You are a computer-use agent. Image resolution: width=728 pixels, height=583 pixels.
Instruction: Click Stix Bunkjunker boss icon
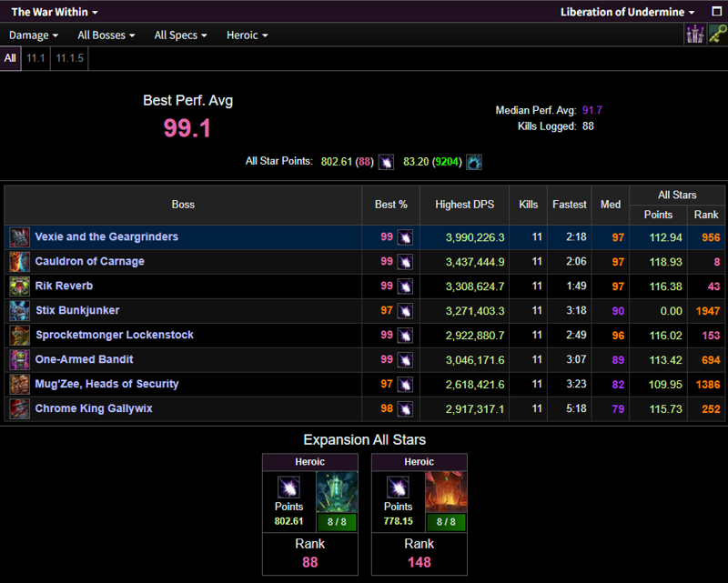click(x=19, y=310)
